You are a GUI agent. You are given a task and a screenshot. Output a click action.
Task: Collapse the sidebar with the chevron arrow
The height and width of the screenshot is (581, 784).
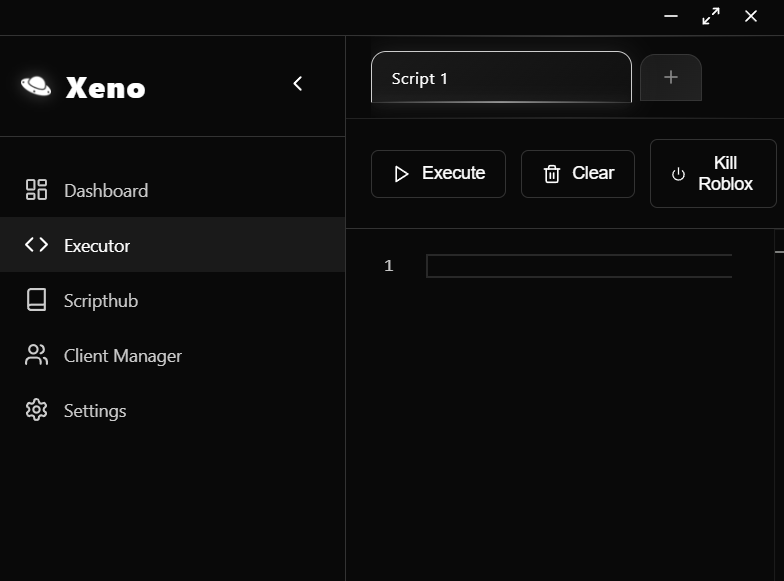pos(297,84)
